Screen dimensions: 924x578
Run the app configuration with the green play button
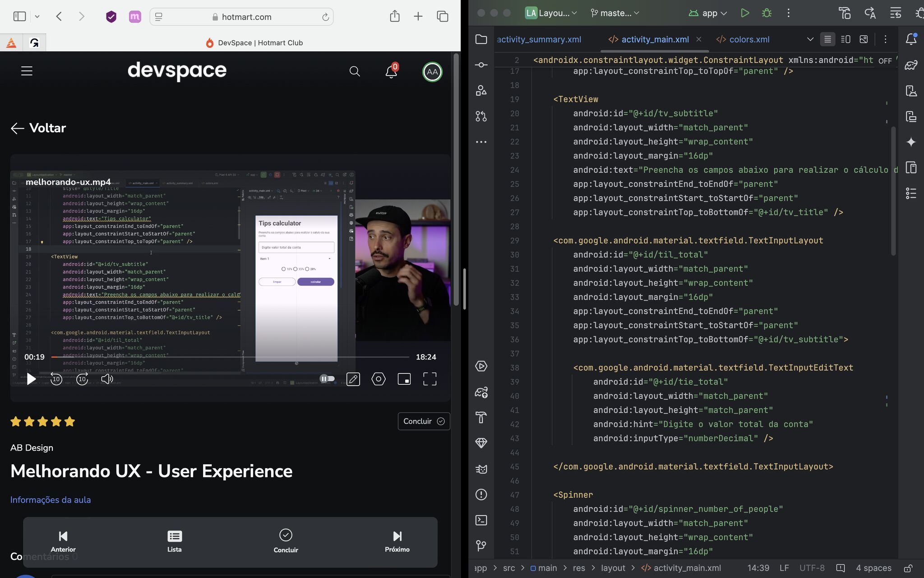(745, 13)
